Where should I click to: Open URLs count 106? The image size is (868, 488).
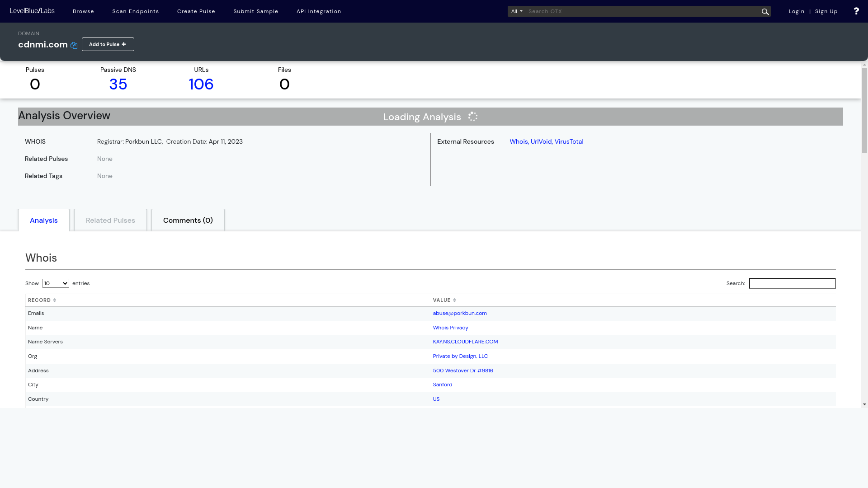click(201, 84)
